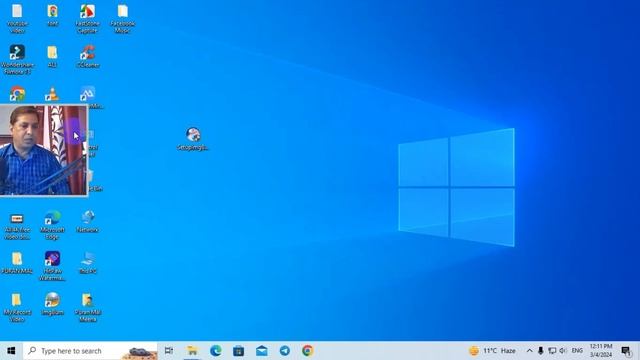
Task: Open the Windows Start menu
Action: [x=11, y=351]
